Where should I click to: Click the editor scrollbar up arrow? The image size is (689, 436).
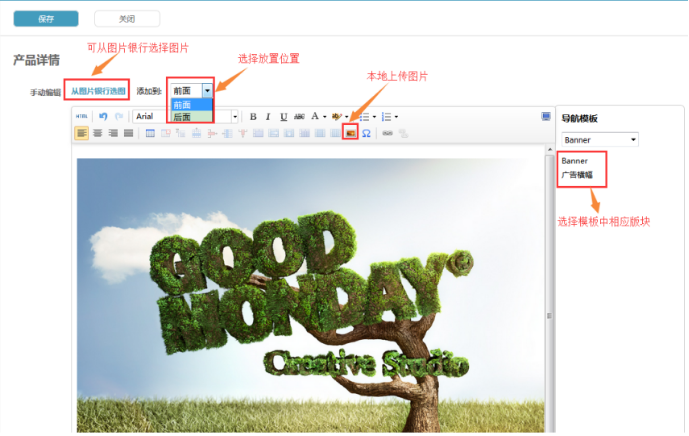(x=550, y=149)
